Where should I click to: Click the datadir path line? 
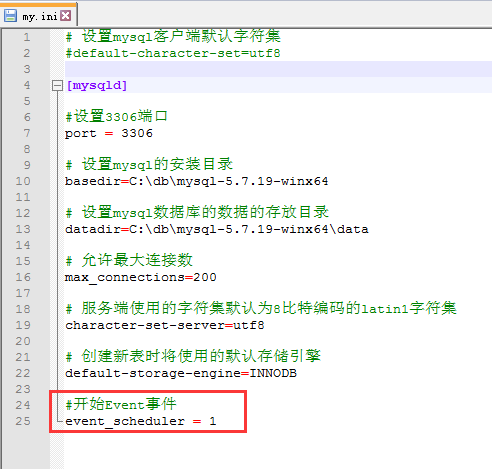(217, 229)
